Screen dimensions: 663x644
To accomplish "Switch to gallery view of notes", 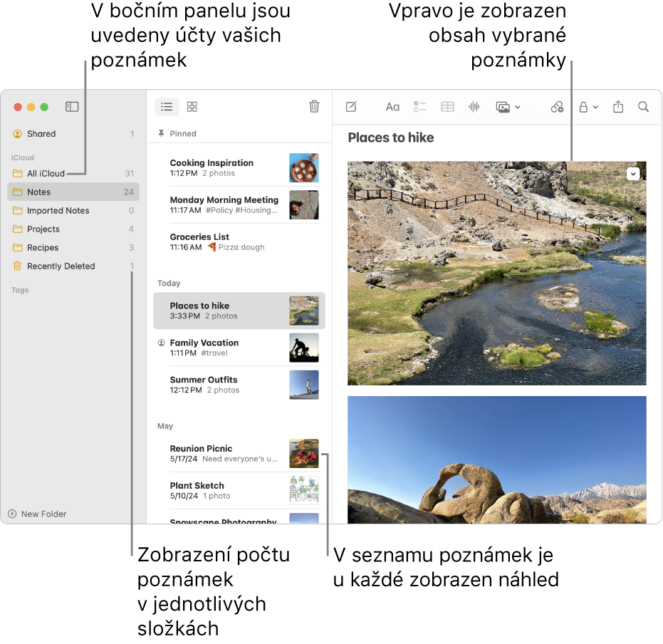I will tap(192, 107).
